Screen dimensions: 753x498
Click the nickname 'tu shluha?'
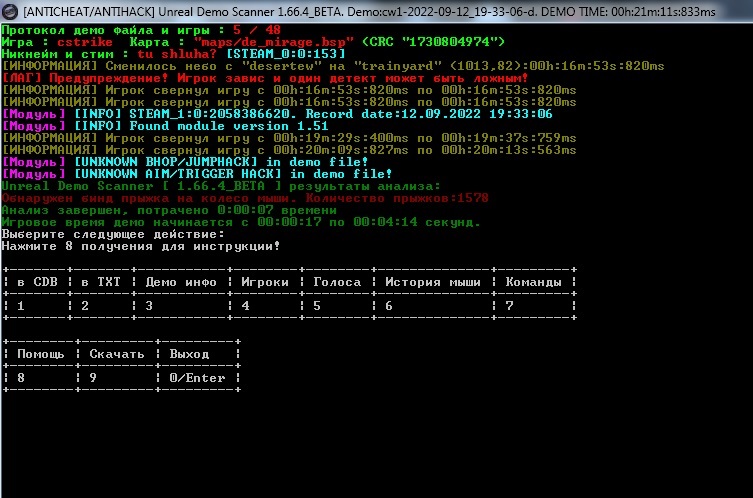(177, 54)
